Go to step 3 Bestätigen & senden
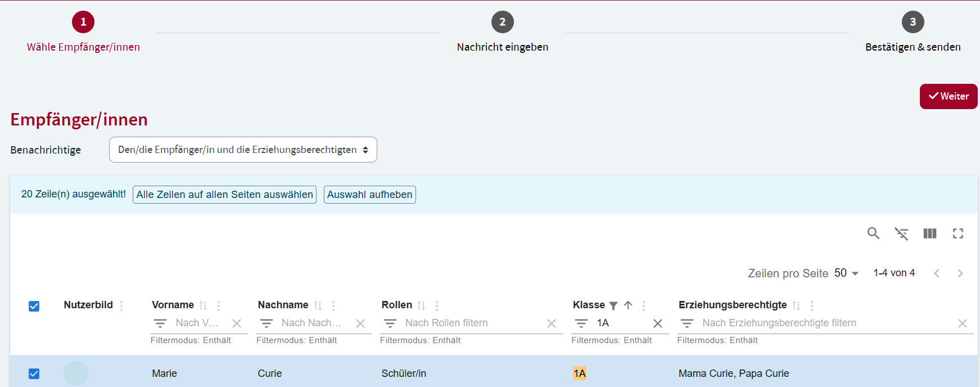The image size is (980, 387). pyautogui.click(x=912, y=22)
